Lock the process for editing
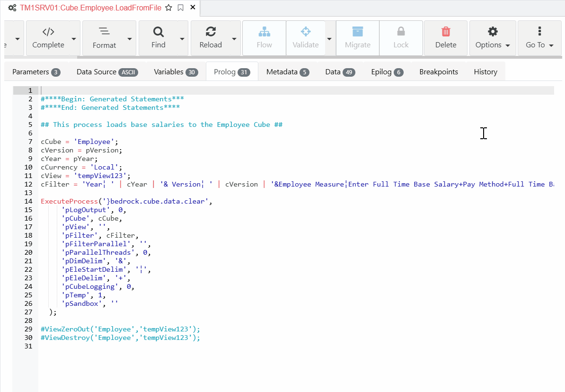The width and height of the screenshot is (565, 392). [401, 38]
